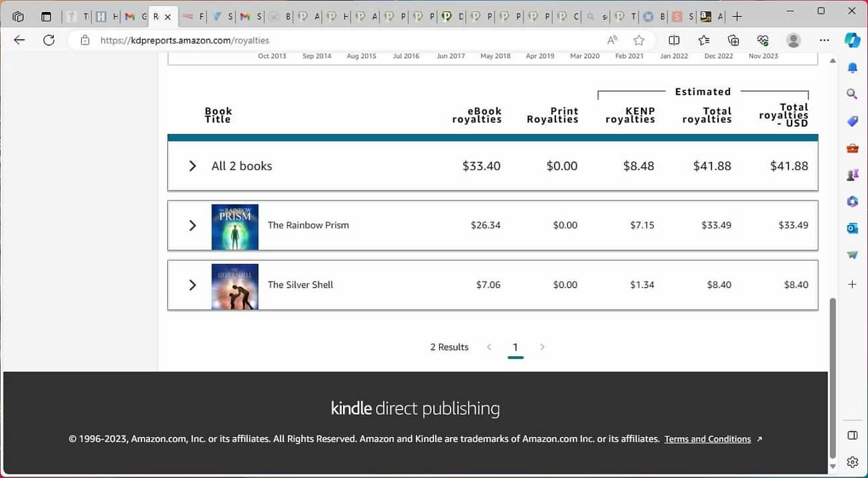The image size is (868, 478).
Task: Open Workspaces icon in tab bar
Action: point(18,17)
